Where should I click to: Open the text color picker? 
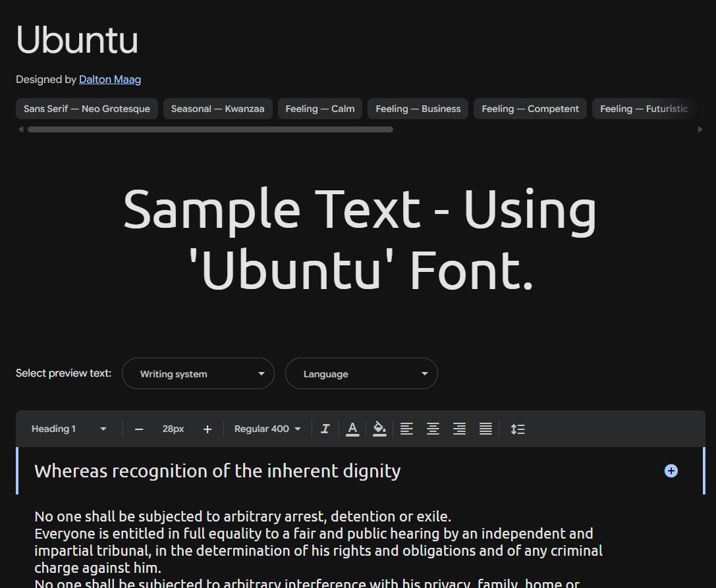click(352, 429)
